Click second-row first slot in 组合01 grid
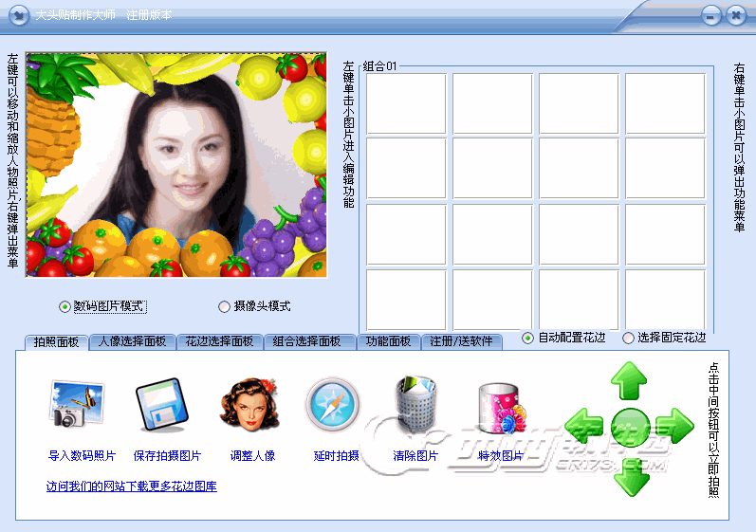Screen dimensions: 756x532 pyautogui.click(x=406, y=169)
